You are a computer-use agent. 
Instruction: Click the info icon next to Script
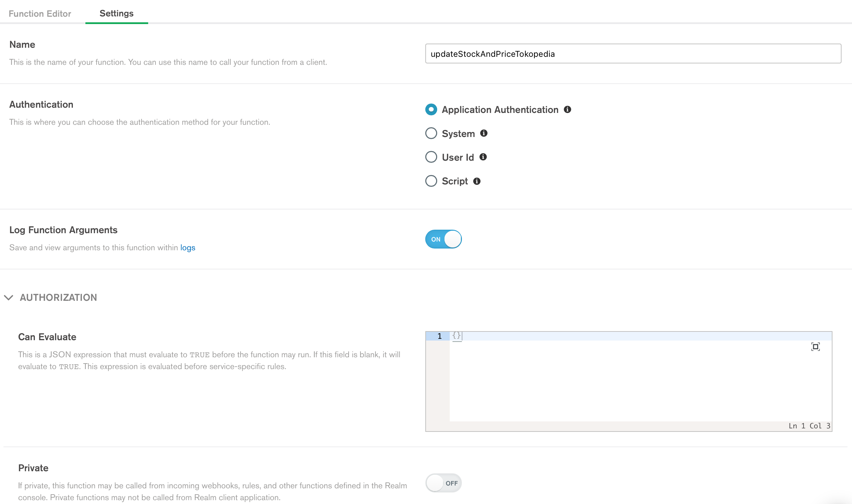[x=477, y=181]
